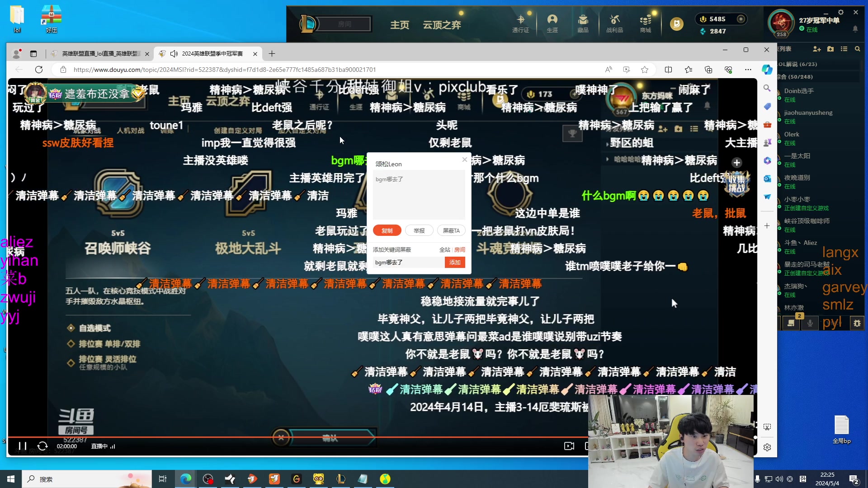The width and height of the screenshot is (868, 488).
Task: Click the 屏蔽TA block button
Action: [x=451, y=230]
